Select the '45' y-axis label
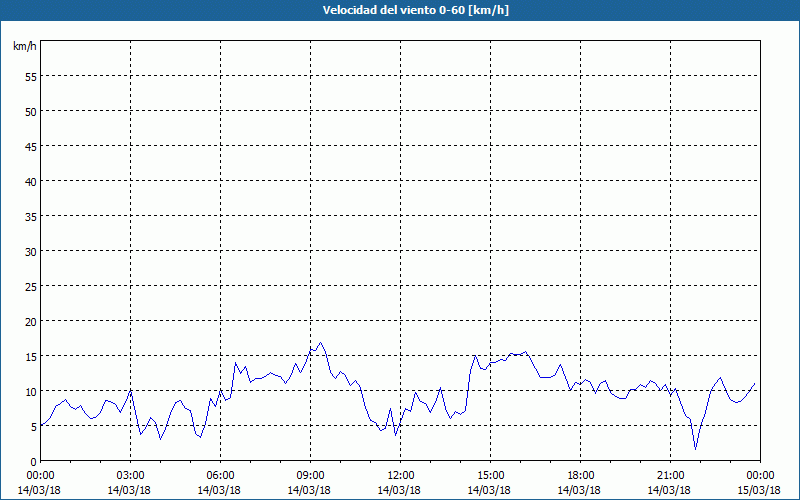The width and height of the screenshot is (800, 500). coord(31,146)
